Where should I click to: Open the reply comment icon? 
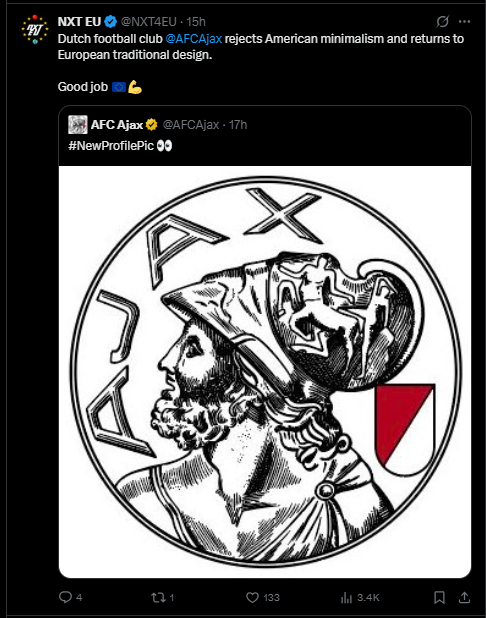coord(65,597)
